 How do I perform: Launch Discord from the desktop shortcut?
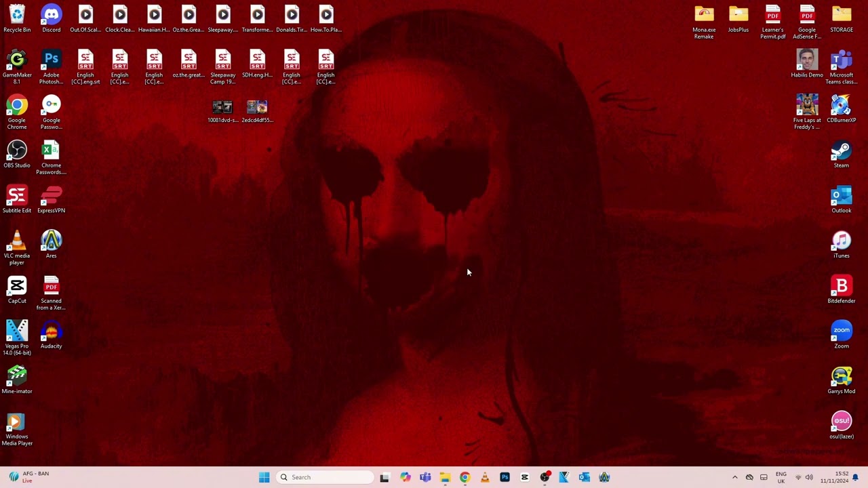51,19
